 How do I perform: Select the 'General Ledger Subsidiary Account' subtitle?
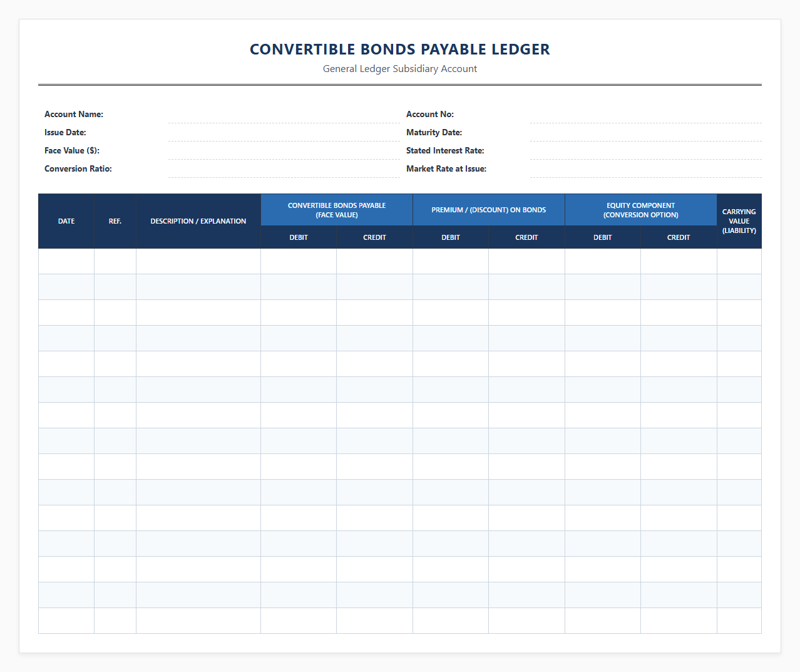(x=400, y=69)
